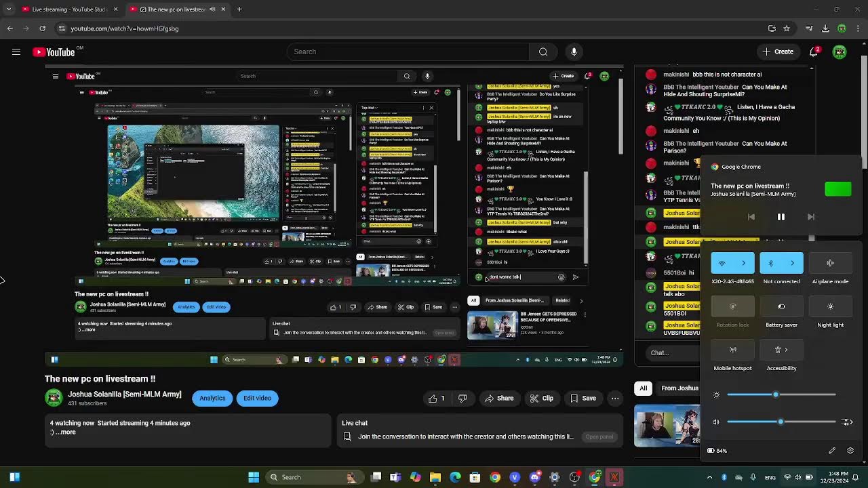Image resolution: width=868 pixels, height=488 pixels.
Task: Expand the video description with ...more
Action: (x=66, y=432)
